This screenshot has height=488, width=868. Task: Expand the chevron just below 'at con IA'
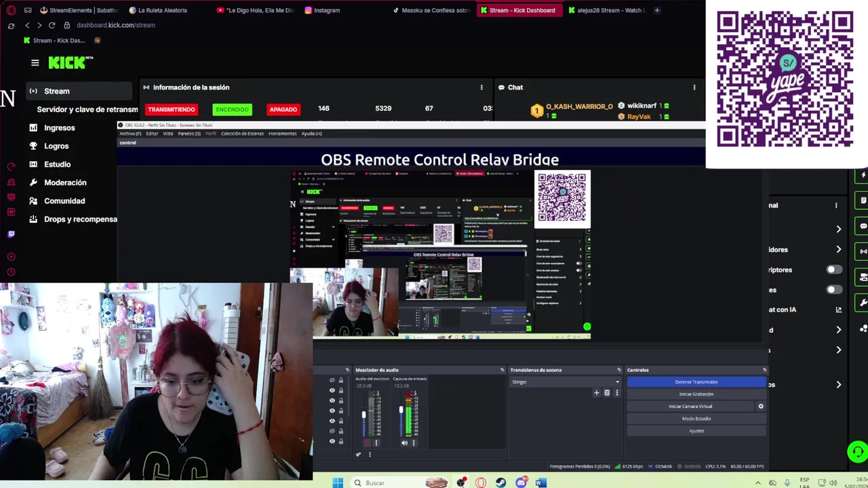tap(839, 330)
